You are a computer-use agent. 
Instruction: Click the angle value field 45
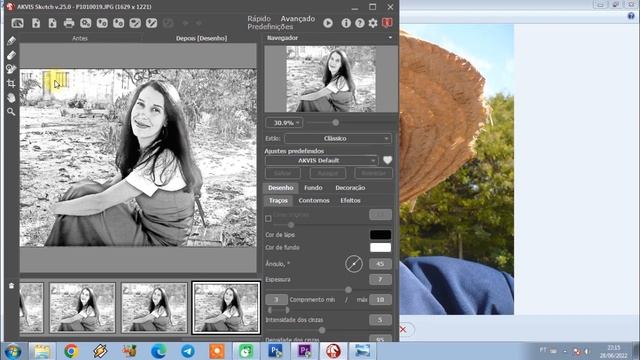[x=380, y=264]
